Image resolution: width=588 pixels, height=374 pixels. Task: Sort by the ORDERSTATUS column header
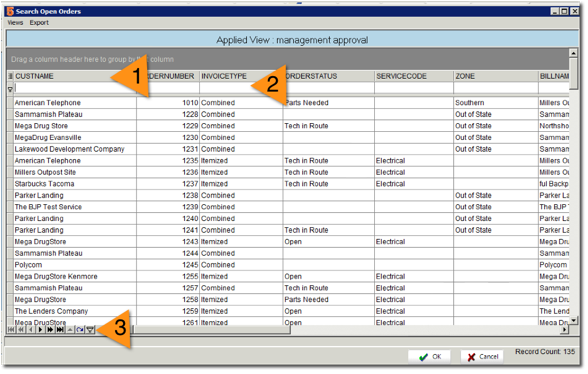tap(328, 76)
